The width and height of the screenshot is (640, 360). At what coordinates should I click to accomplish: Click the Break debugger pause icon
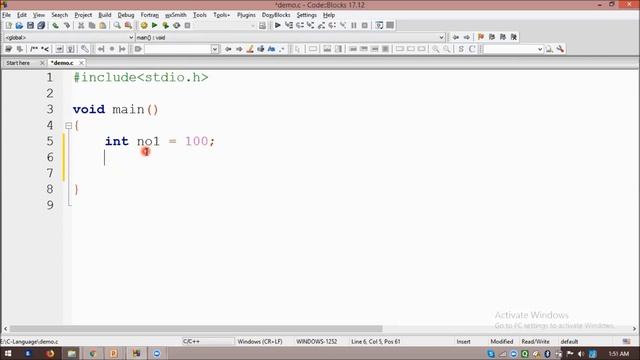(x=354, y=25)
